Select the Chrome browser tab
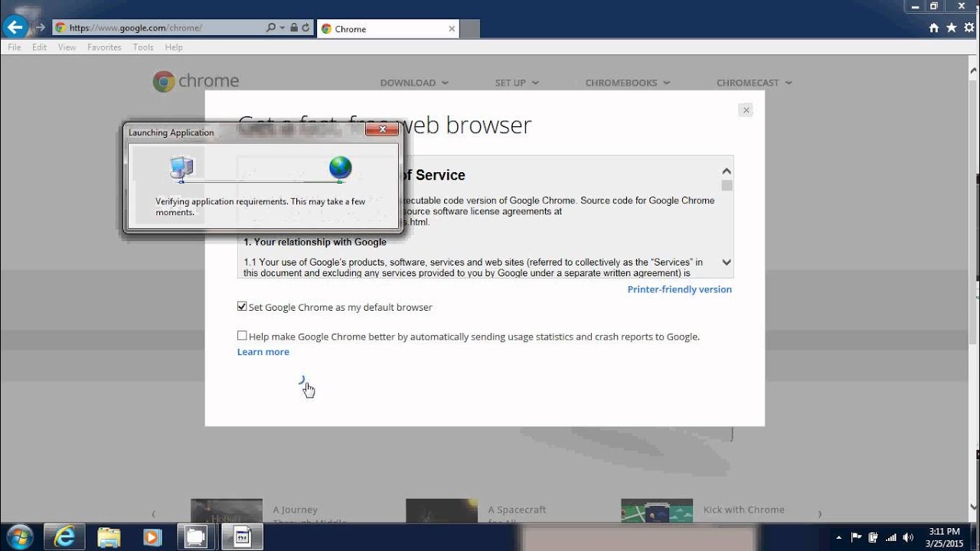Image resolution: width=980 pixels, height=551 pixels. pyautogui.click(x=387, y=29)
